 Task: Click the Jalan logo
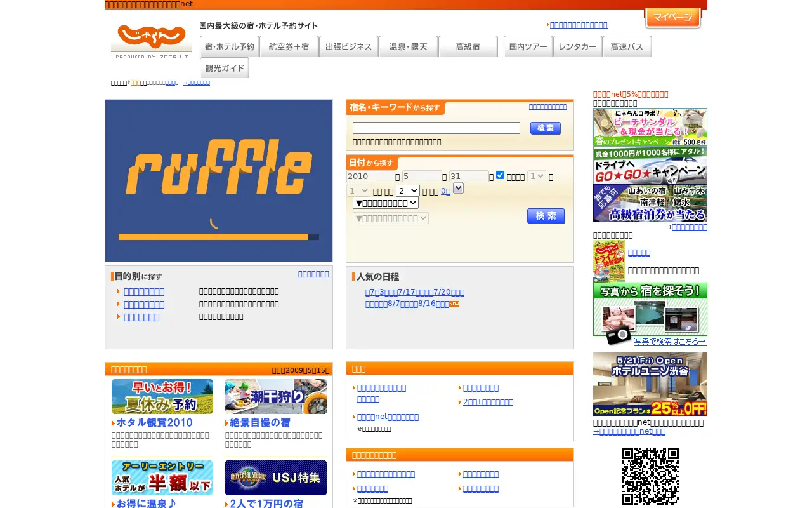tap(151, 41)
